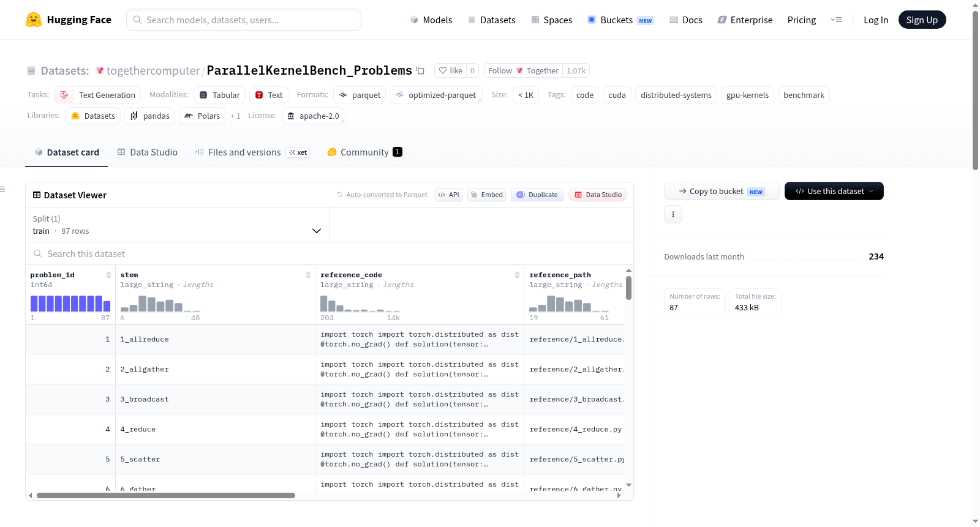The image size is (980, 527).
Task: Open the Docs navigation link
Action: (x=686, y=20)
